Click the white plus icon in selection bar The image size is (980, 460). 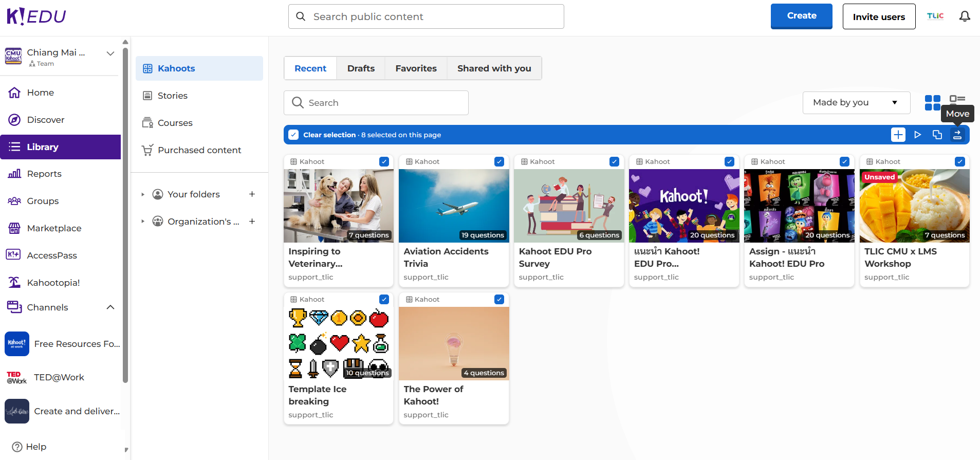point(898,135)
